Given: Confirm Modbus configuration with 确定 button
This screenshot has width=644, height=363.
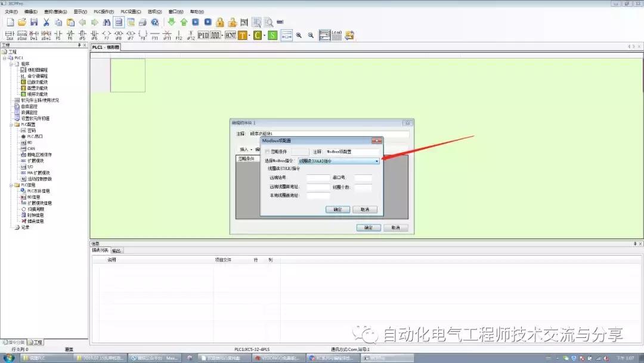Looking at the screenshot, I should 338,209.
